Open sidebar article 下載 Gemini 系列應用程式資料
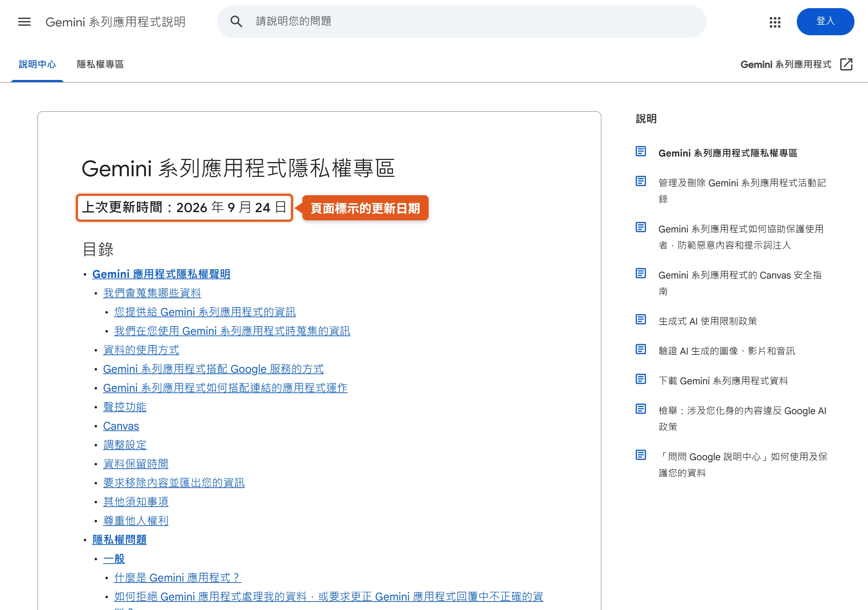The height and width of the screenshot is (610, 868). [x=723, y=381]
